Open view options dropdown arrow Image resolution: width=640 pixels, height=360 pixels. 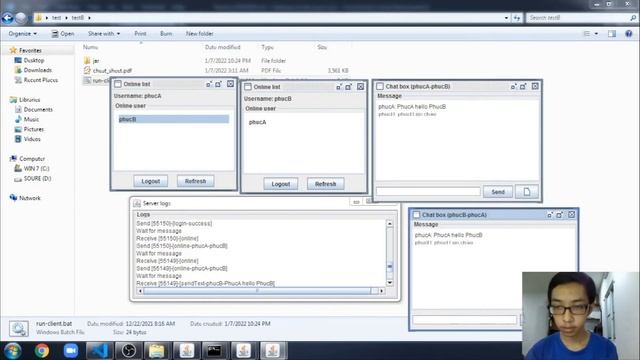pos(596,34)
